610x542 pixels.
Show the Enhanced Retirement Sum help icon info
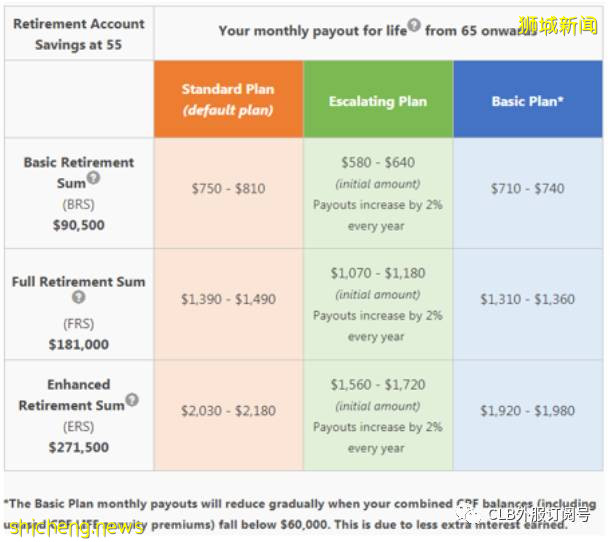tap(132, 401)
